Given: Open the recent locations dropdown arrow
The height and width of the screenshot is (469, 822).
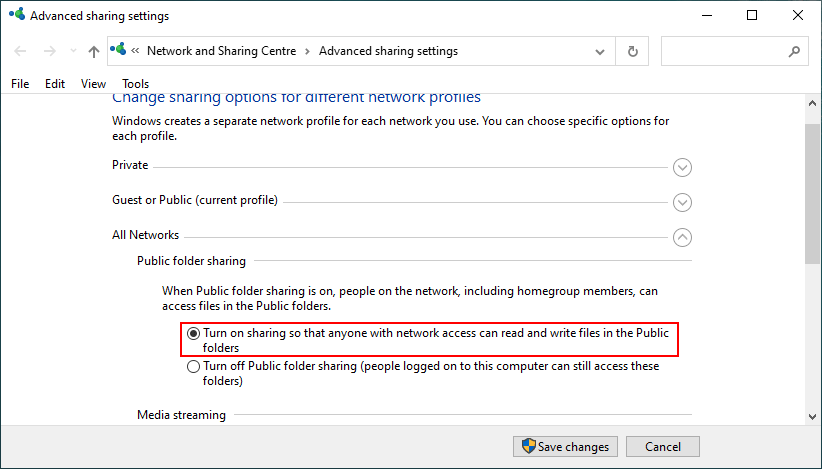Looking at the screenshot, I should [x=73, y=51].
